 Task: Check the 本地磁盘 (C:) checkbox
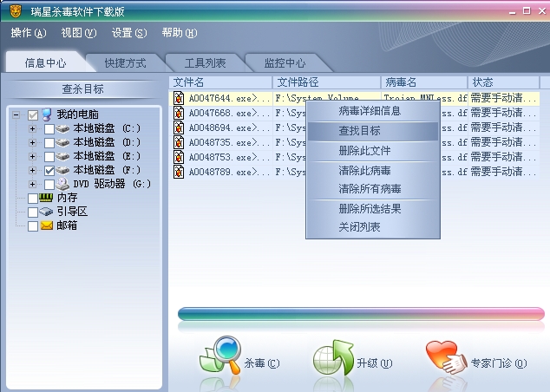coord(49,129)
